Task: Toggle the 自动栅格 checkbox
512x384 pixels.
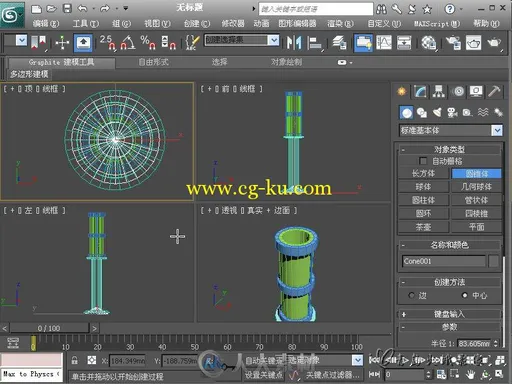Action: click(x=423, y=161)
